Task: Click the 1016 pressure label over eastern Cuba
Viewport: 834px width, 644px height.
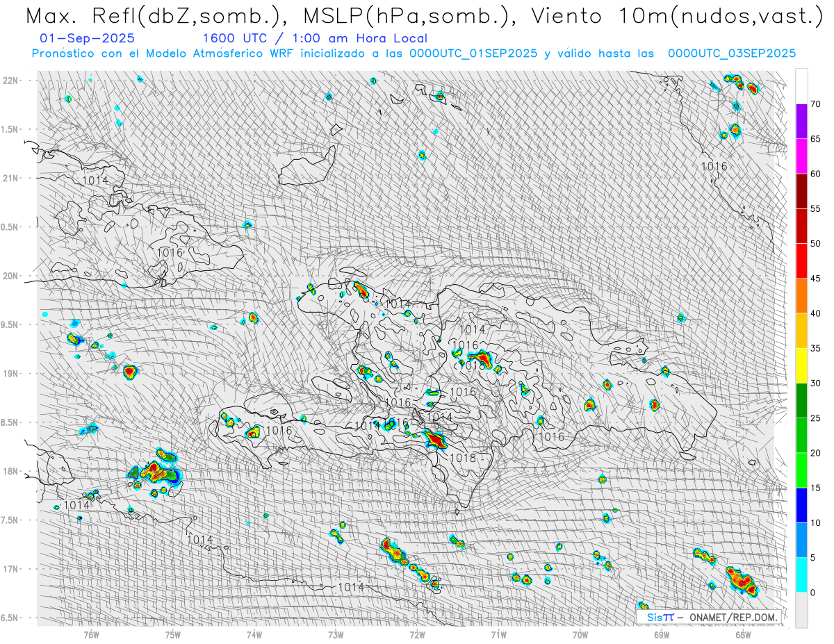Action: 170,252
